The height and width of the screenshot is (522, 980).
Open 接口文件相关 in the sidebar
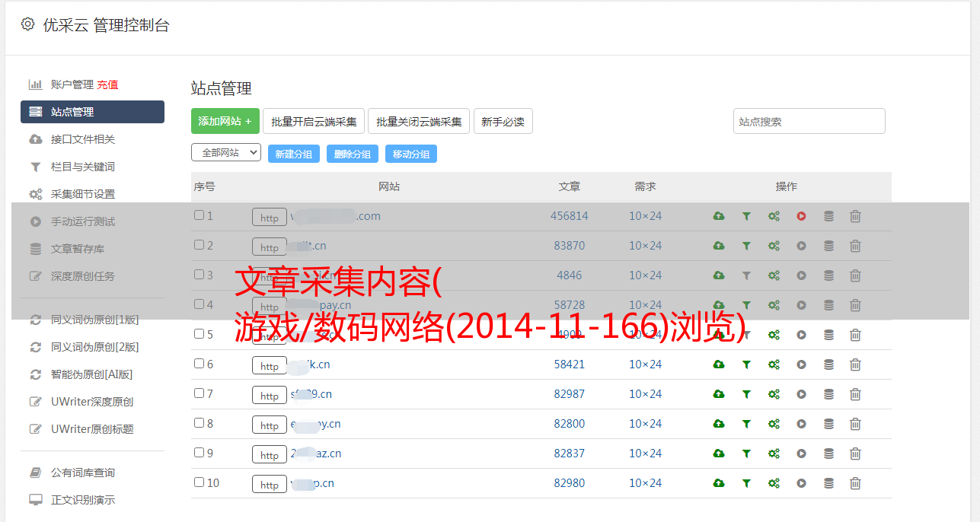point(83,139)
